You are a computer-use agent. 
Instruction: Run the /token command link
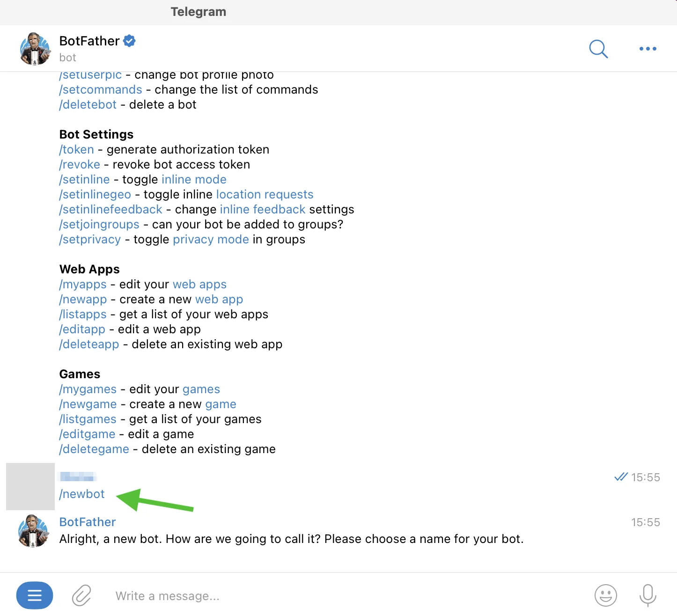(76, 149)
